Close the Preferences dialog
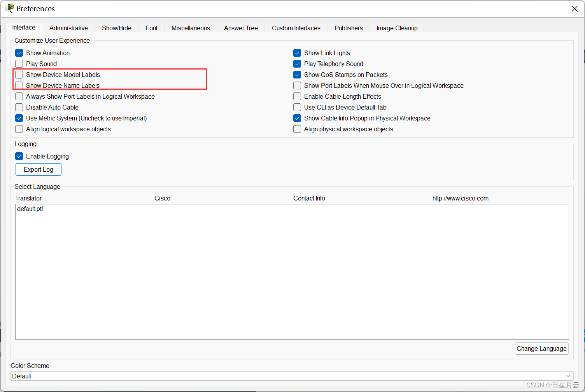 tap(574, 9)
